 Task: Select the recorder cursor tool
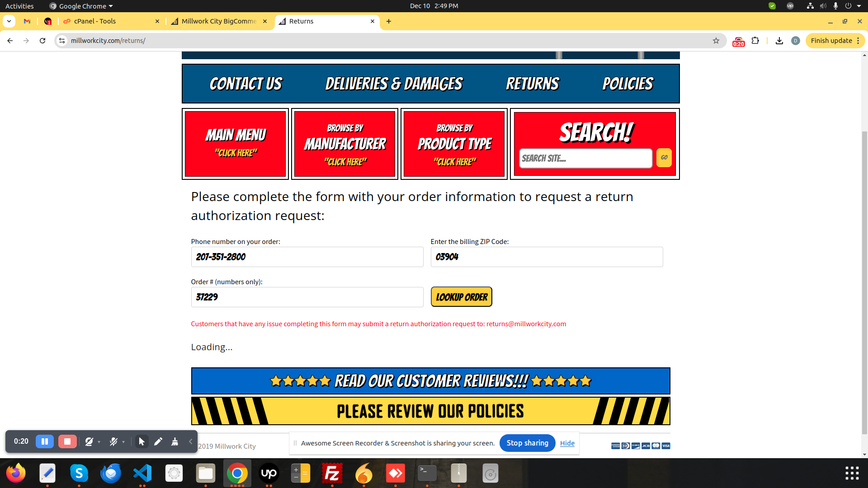142,441
